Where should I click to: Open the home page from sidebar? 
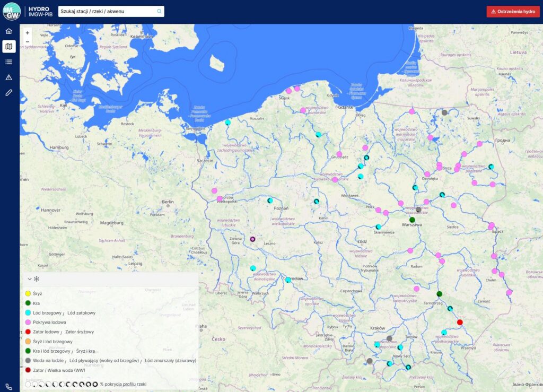pyautogui.click(x=8, y=31)
